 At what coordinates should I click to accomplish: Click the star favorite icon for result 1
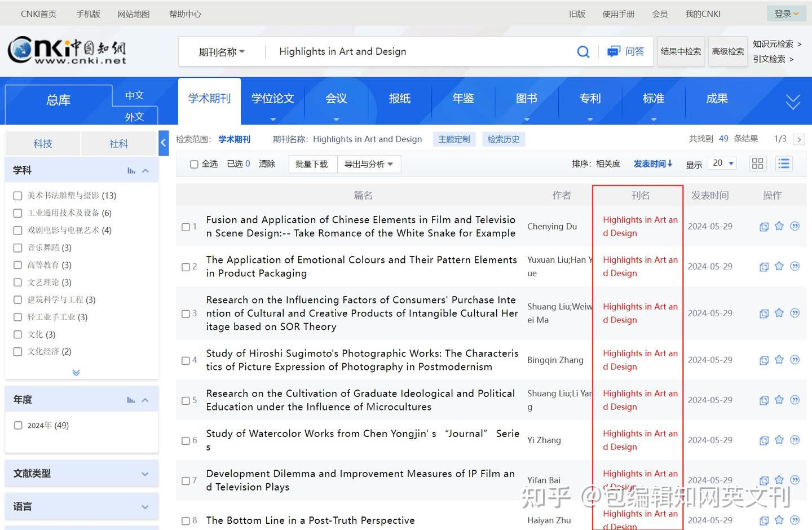pyautogui.click(x=779, y=226)
